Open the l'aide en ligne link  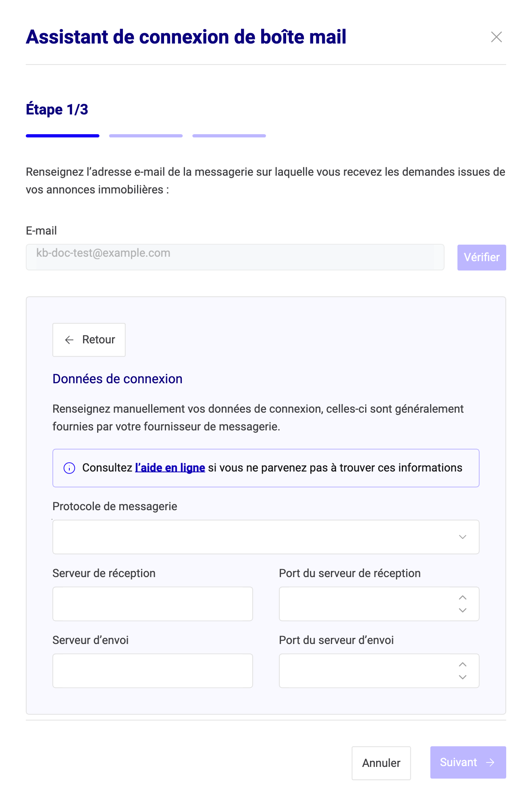coord(170,467)
